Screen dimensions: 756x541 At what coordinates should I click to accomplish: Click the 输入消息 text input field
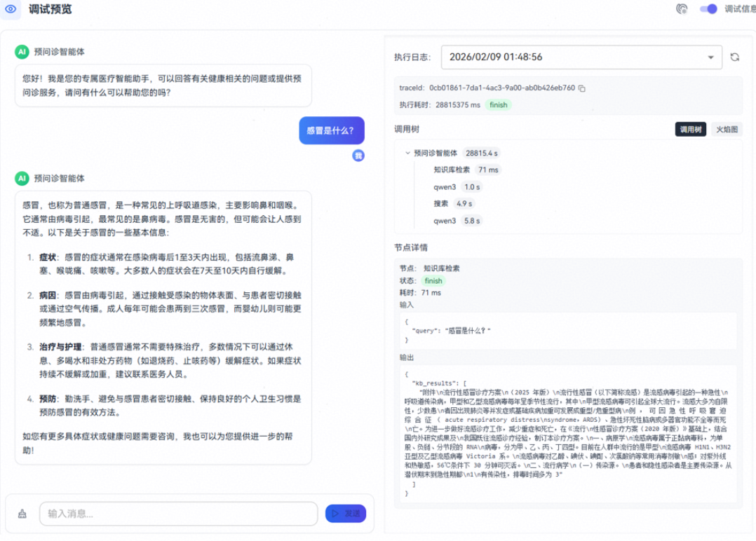point(178,514)
